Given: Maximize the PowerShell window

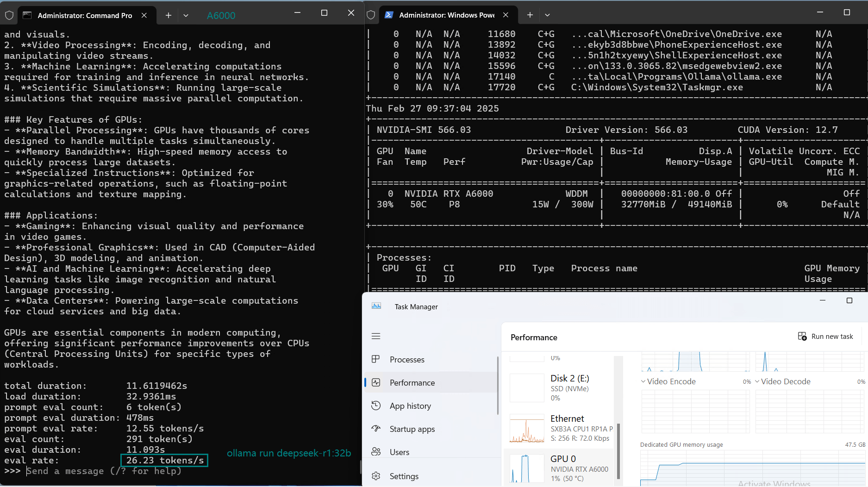Looking at the screenshot, I should tap(847, 12).
